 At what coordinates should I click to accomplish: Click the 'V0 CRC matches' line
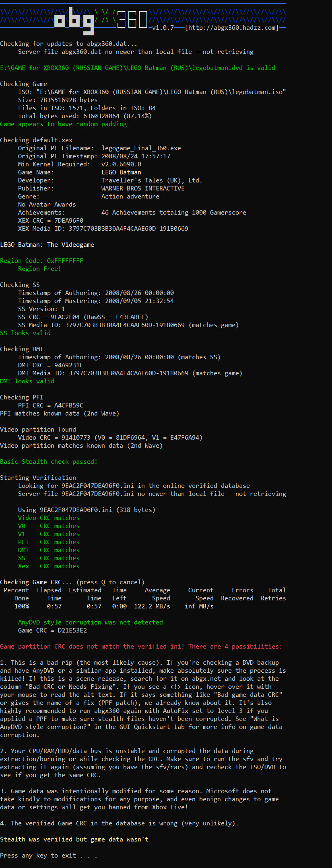[49, 526]
